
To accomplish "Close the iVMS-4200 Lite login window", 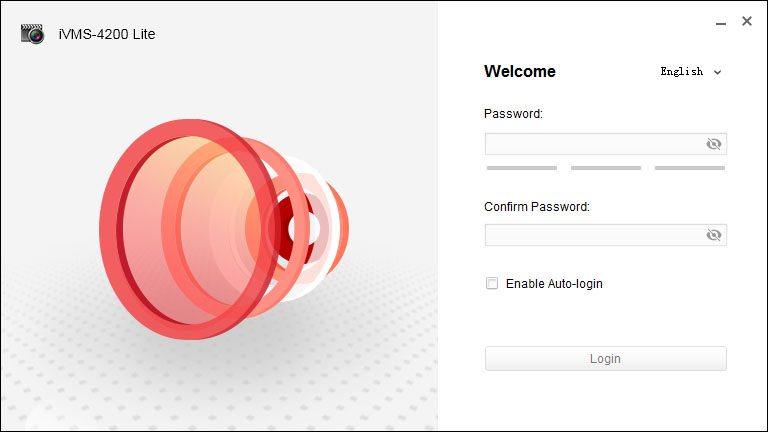I will (746, 21).
